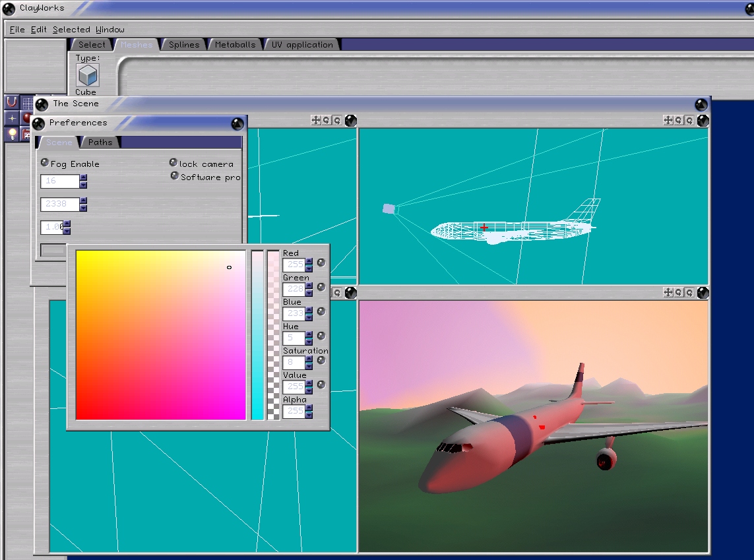Enable the Fog Enable option
The image size is (754, 560).
(x=45, y=163)
